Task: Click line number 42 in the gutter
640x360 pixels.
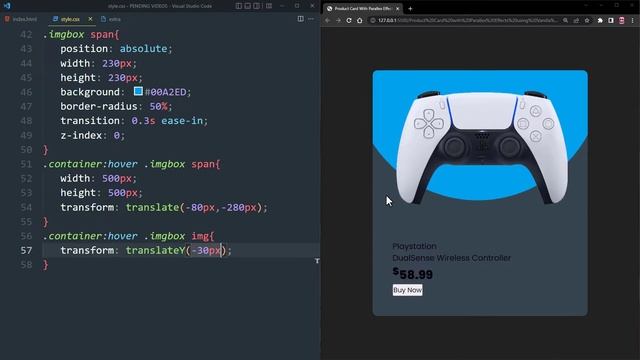Action: point(26,35)
